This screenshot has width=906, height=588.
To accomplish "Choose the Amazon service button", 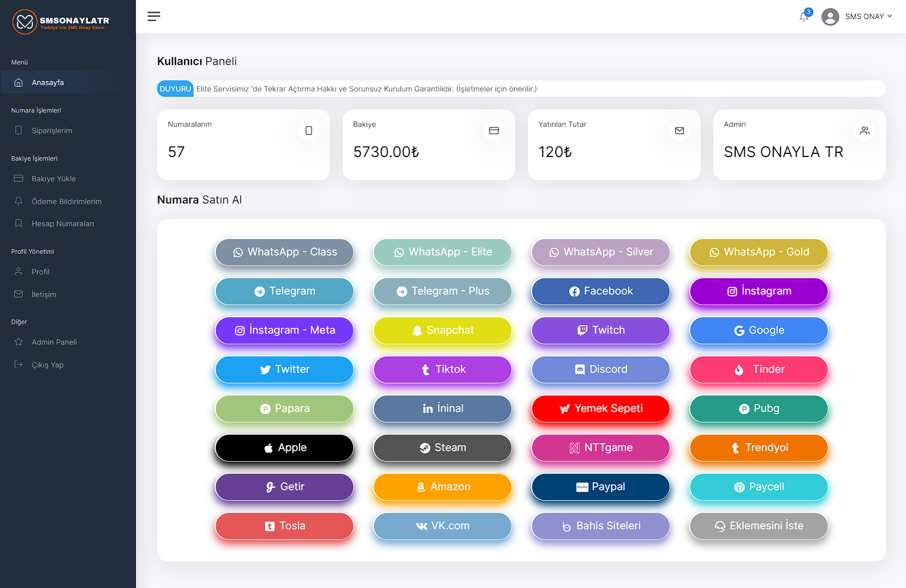I will 442,487.
